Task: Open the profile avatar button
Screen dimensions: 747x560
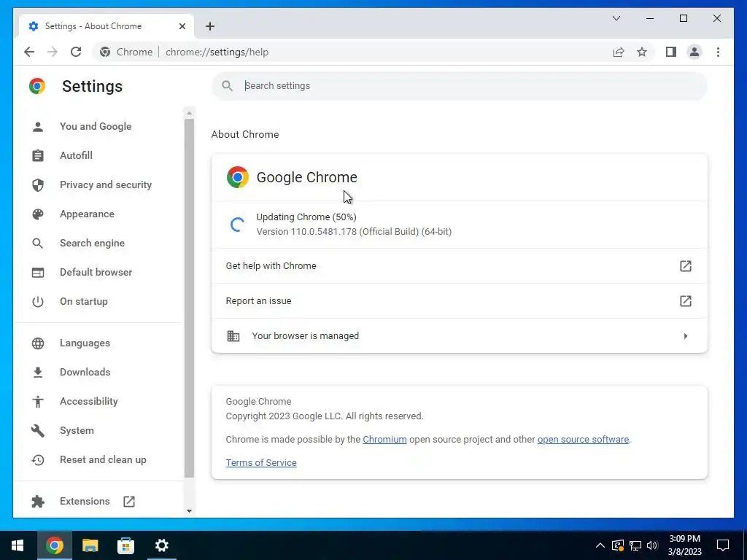Action: 694,52
